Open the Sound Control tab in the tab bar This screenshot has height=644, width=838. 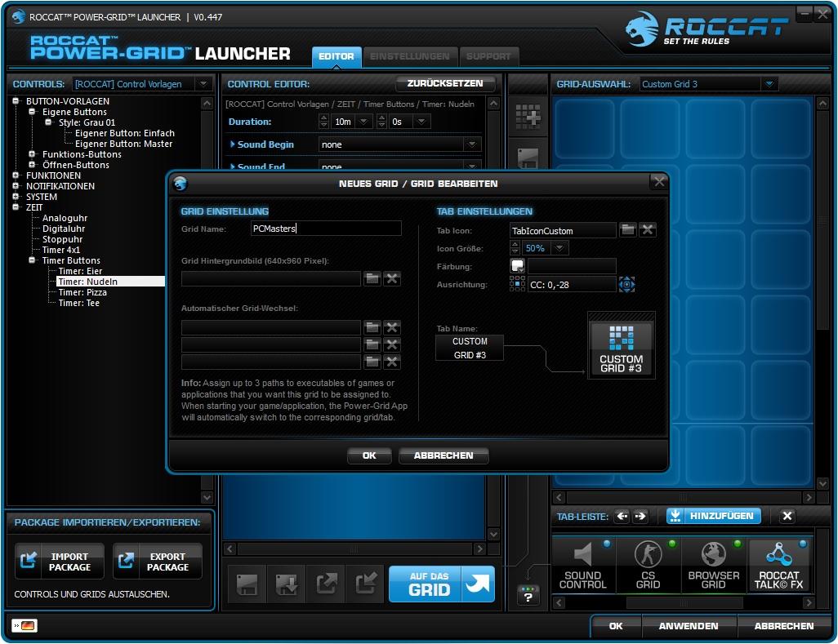click(x=583, y=566)
